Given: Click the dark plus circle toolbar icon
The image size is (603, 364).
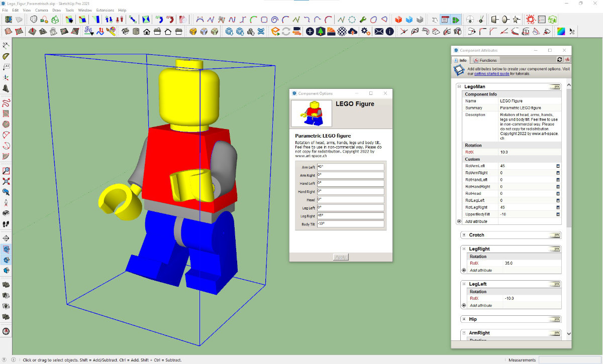Looking at the screenshot, I should point(310,32).
